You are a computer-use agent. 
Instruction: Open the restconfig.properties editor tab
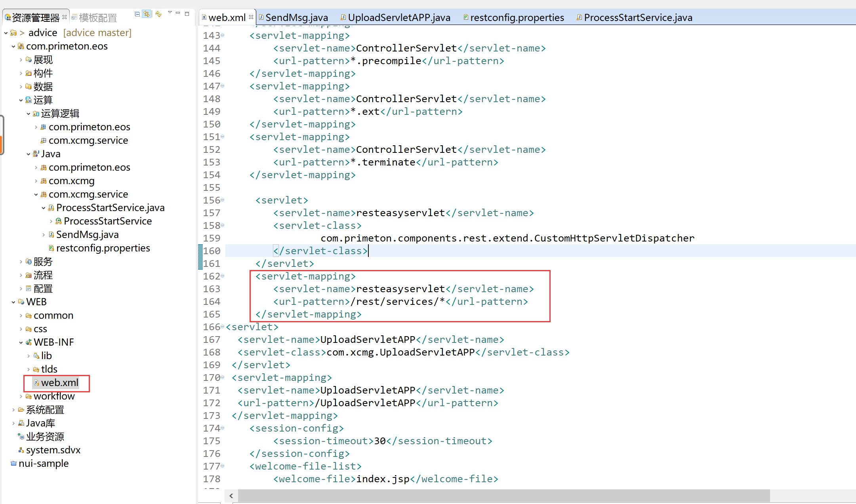[514, 17]
